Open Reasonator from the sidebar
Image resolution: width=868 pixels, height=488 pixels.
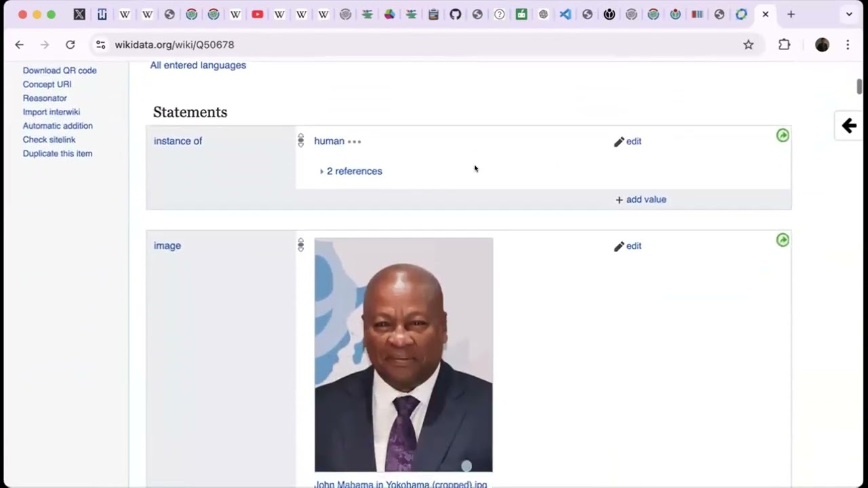pos(45,98)
